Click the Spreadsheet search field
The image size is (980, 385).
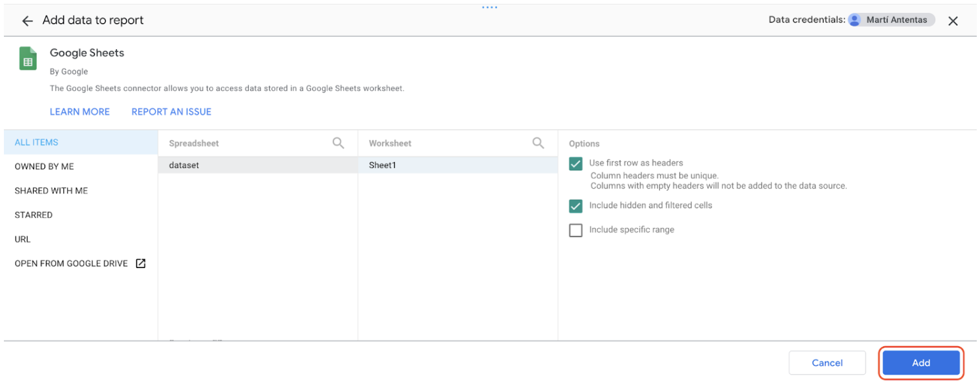(258, 143)
